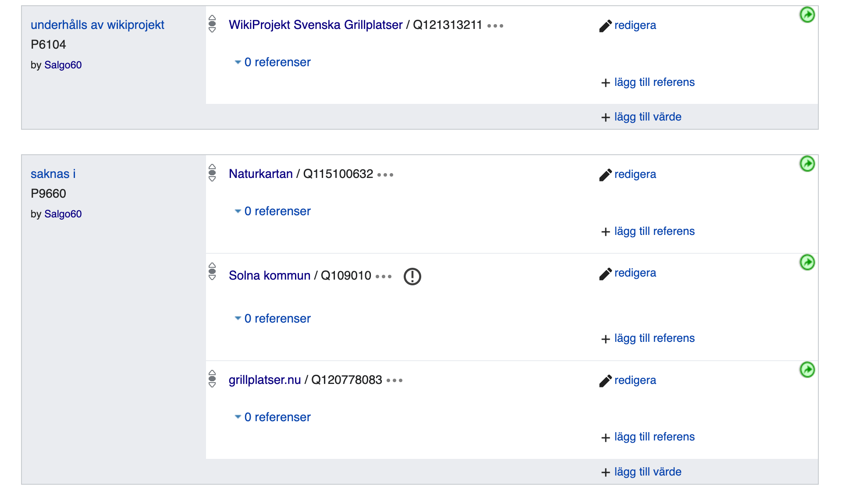The image size is (860, 504).
Task: Click green arrow icon on WikiProjekt Svenska Grillplatser row
Action: (x=807, y=15)
